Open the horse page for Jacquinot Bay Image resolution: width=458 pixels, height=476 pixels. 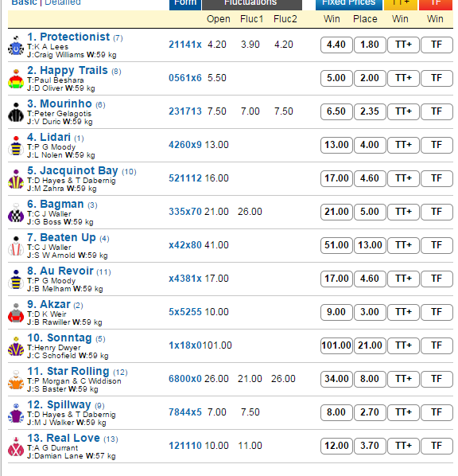click(x=79, y=170)
